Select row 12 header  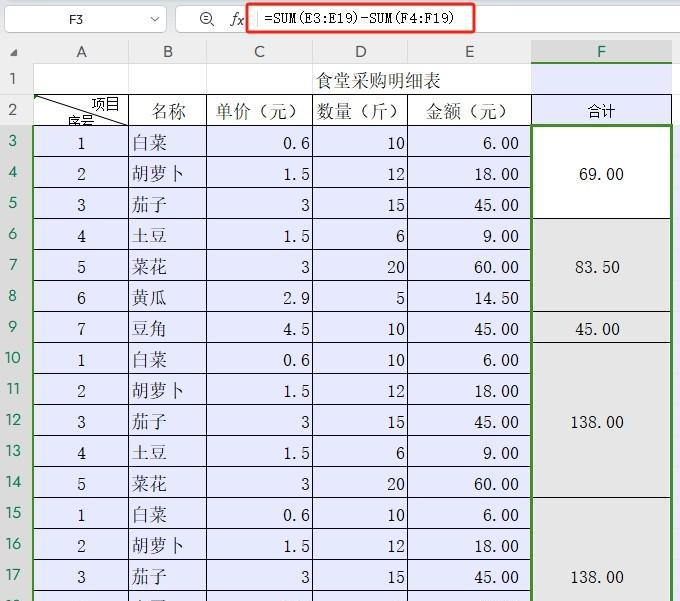[x=13, y=420]
